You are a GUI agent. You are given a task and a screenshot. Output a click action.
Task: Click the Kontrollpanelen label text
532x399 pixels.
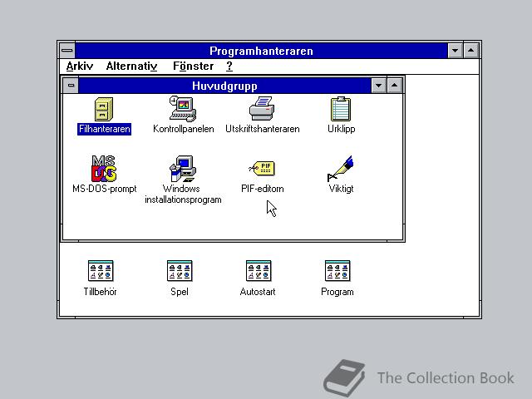[183, 129]
